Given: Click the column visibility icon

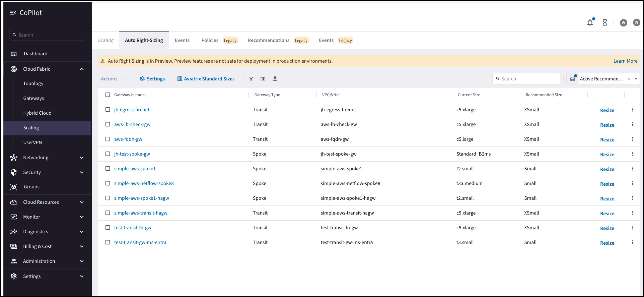Looking at the screenshot, I should 262,79.
